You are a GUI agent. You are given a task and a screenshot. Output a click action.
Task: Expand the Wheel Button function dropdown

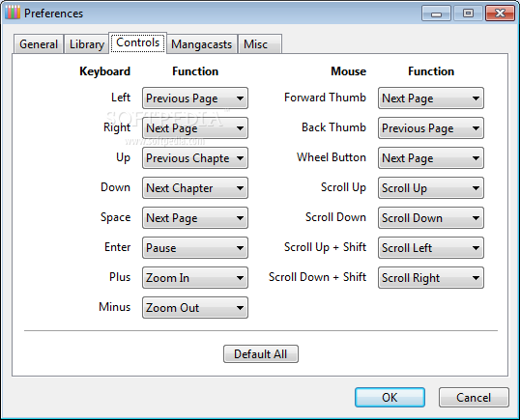coord(431,158)
